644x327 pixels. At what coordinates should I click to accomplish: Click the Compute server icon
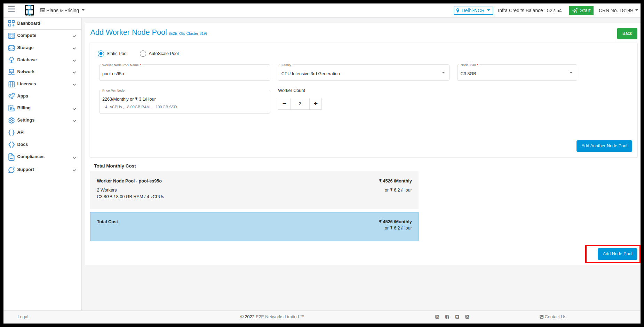11,36
